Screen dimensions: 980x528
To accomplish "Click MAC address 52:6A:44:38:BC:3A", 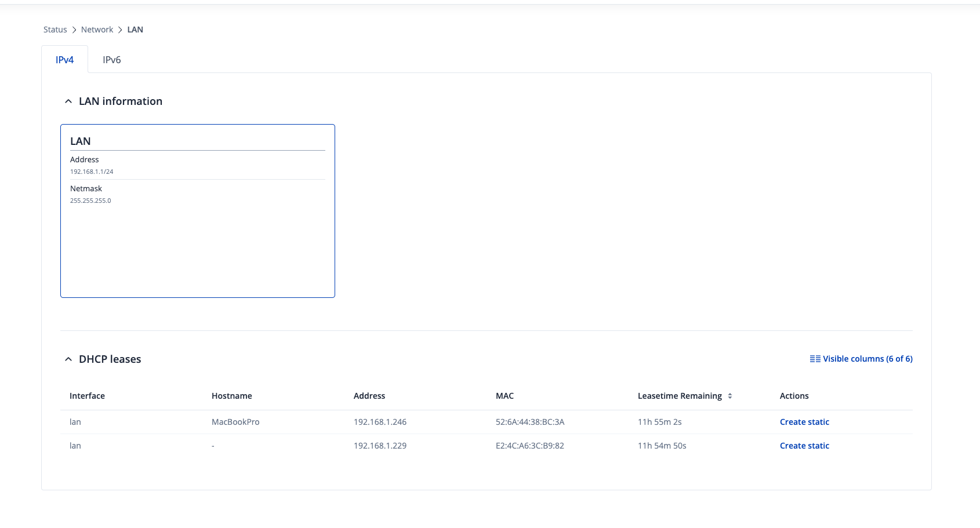I will pyautogui.click(x=530, y=422).
